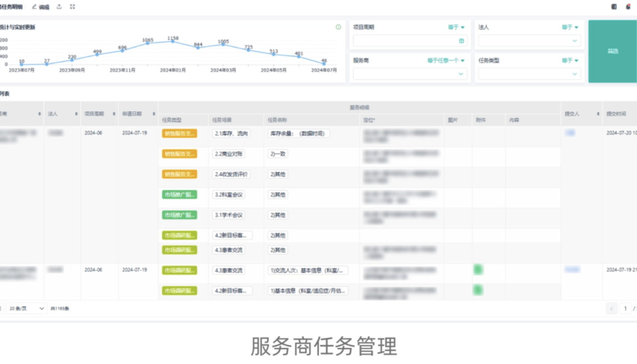The width and height of the screenshot is (637, 364).
Task: Click the 1158 data point on chart
Action: (x=173, y=41)
